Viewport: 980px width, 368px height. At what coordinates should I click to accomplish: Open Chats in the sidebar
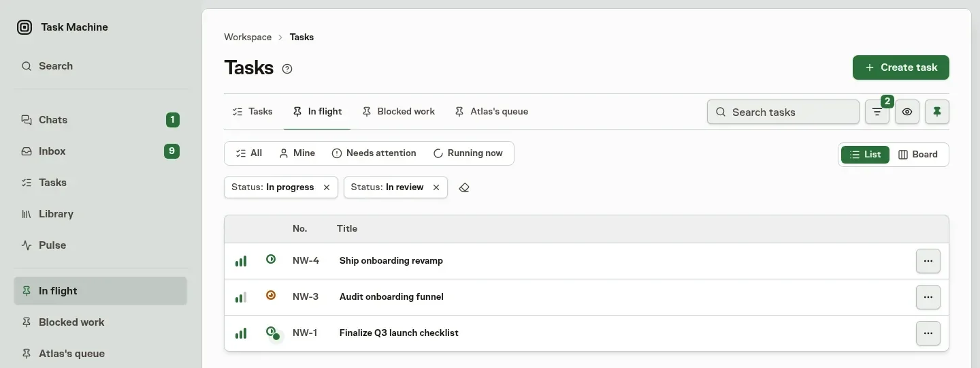click(x=101, y=120)
